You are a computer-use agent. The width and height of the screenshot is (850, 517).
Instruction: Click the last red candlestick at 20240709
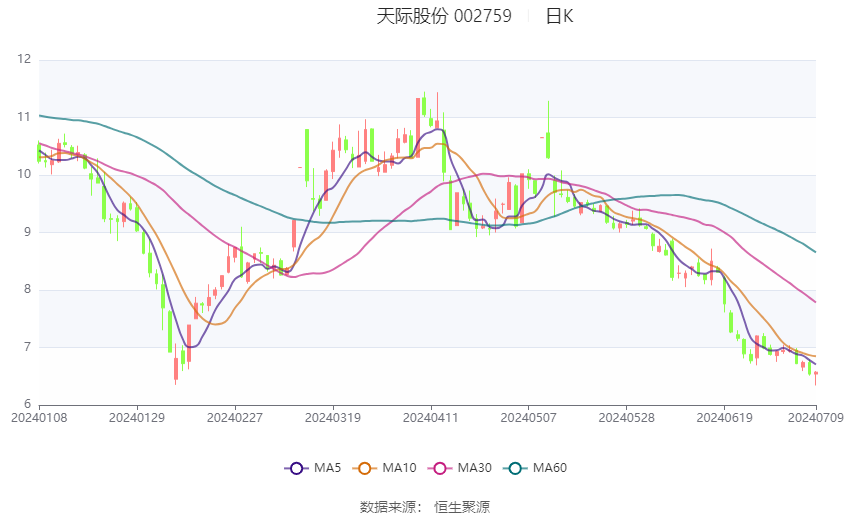[816, 376]
